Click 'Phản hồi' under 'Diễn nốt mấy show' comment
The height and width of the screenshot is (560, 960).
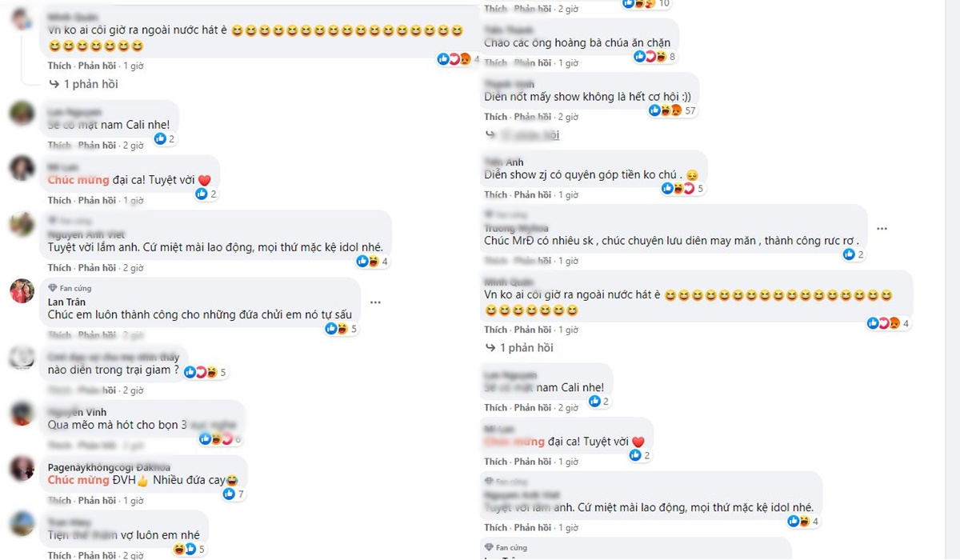point(534,117)
